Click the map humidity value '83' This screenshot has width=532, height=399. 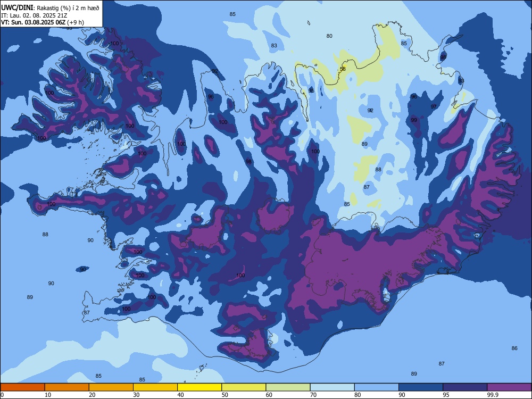[274, 45]
